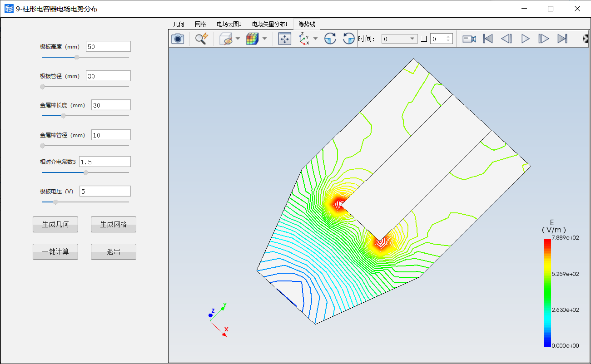Click the 金属棒长度 slider handle
The height and width of the screenshot is (364, 591).
coord(63,116)
